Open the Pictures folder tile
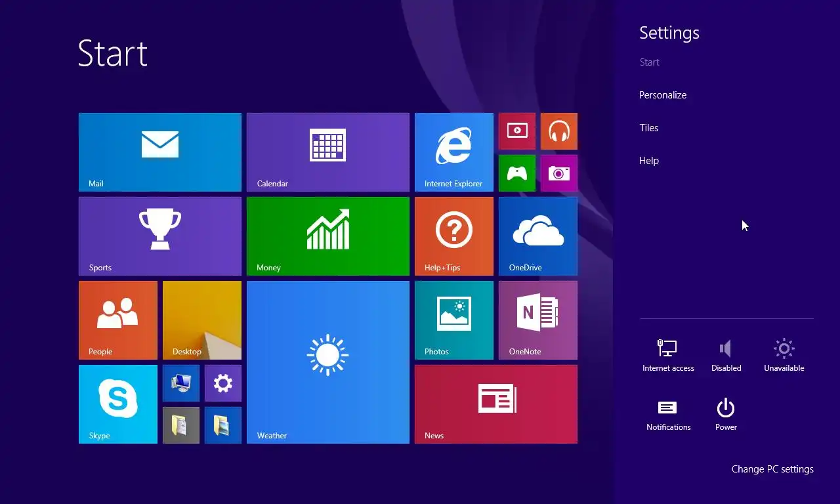Image resolution: width=840 pixels, height=504 pixels. tap(223, 425)
